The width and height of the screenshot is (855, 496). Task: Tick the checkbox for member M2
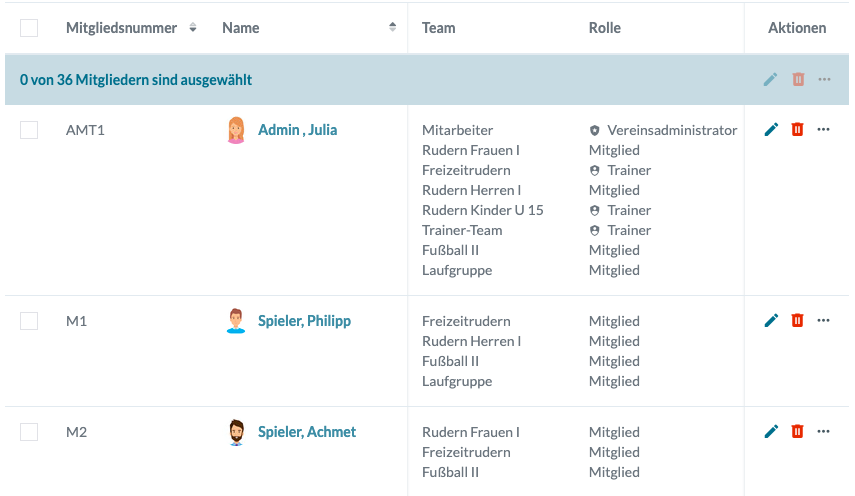pyautogui.click(x=29, y=432)
